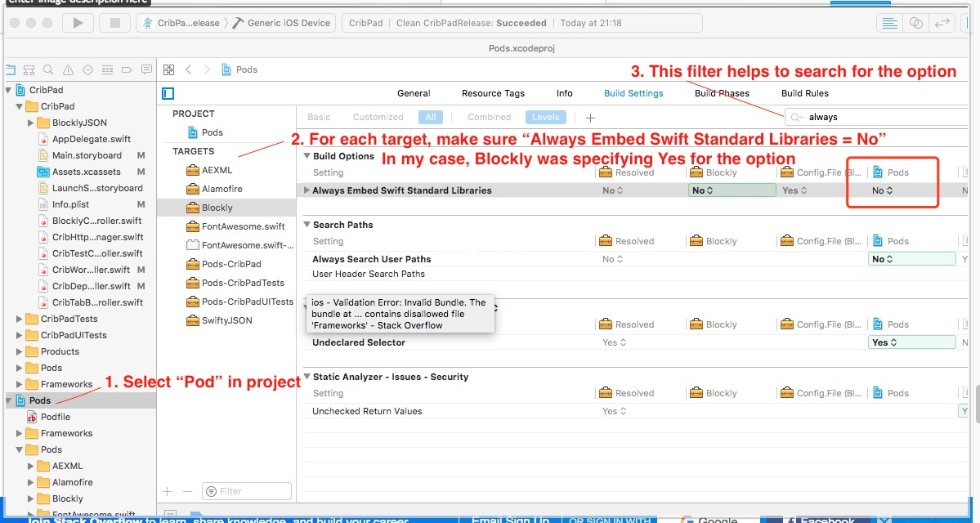This screenshot has width=980, height=523.
Task: Open the related items grid icon
Action: [168, 69]
